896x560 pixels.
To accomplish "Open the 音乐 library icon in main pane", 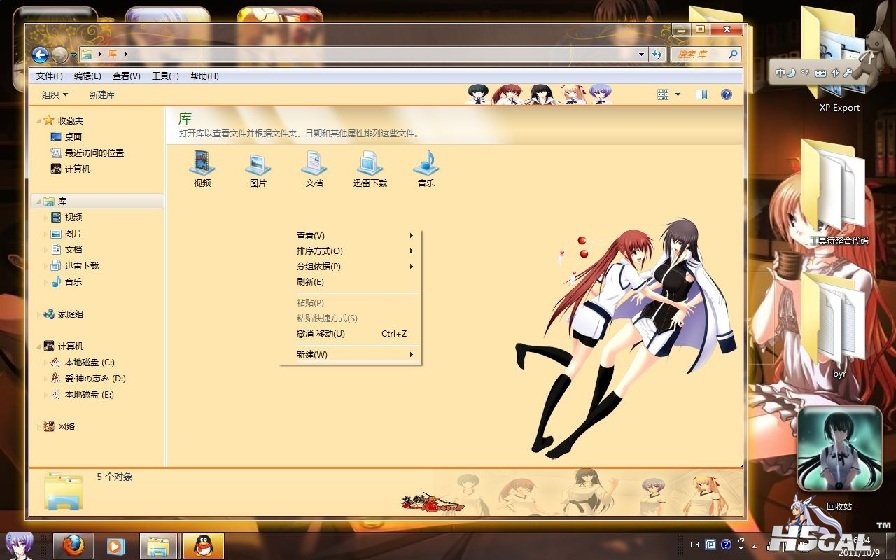I will tap(426, 168).
